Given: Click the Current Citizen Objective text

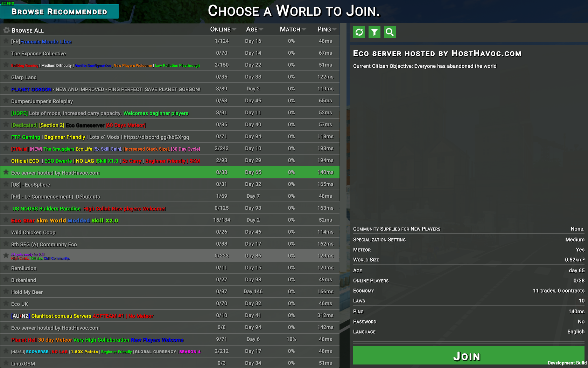Looking at the screenshot, I should 425,66.
